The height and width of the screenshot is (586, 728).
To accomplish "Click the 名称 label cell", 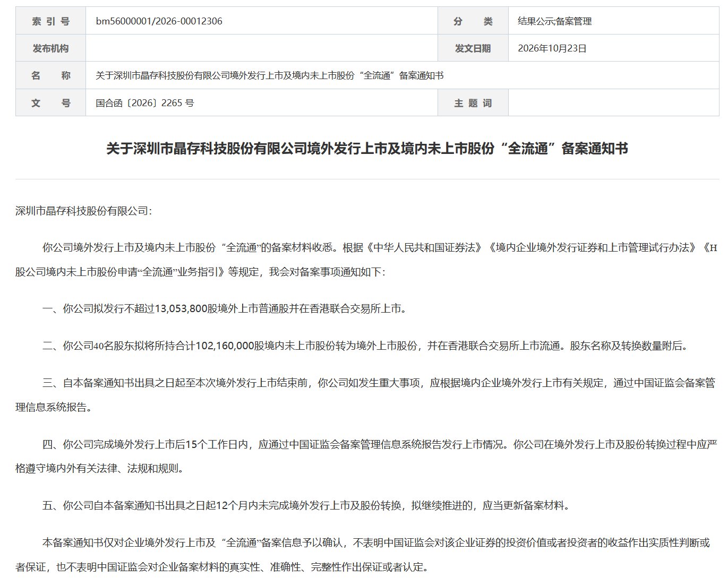I will 50,75.
